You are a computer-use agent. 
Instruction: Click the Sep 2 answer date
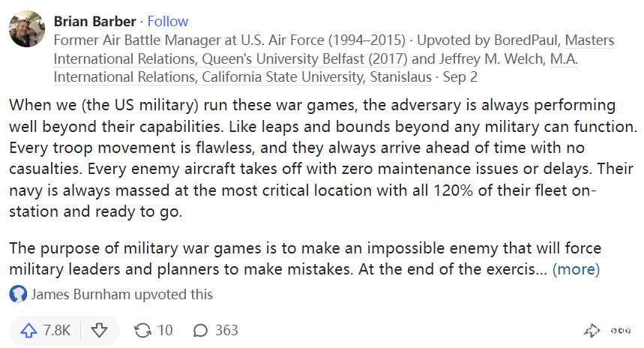coord(460,76)
